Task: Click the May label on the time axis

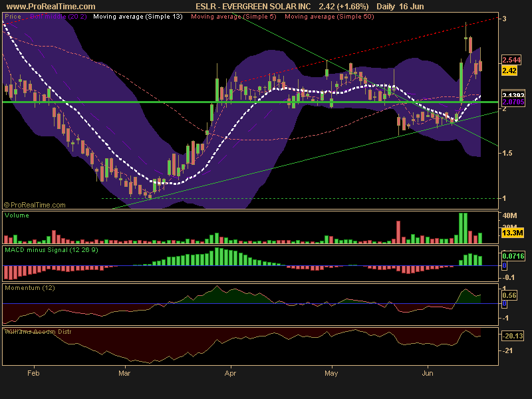Action: pos(331,373)
